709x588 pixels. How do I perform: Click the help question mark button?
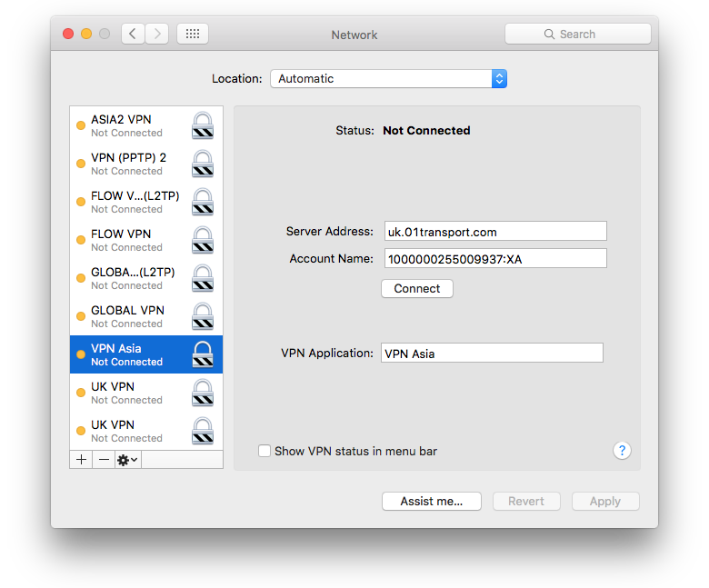tap(622, 450)
